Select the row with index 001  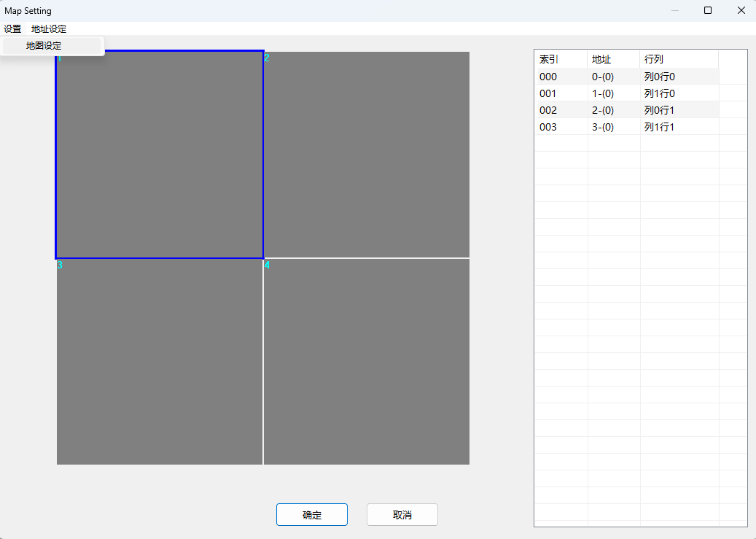pyautogui.click(x=627, y=93)
